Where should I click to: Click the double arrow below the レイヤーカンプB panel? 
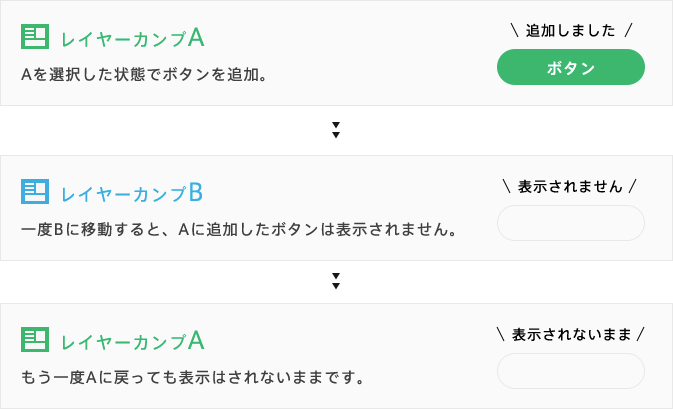pyautogui.click(x=336, y=282)
